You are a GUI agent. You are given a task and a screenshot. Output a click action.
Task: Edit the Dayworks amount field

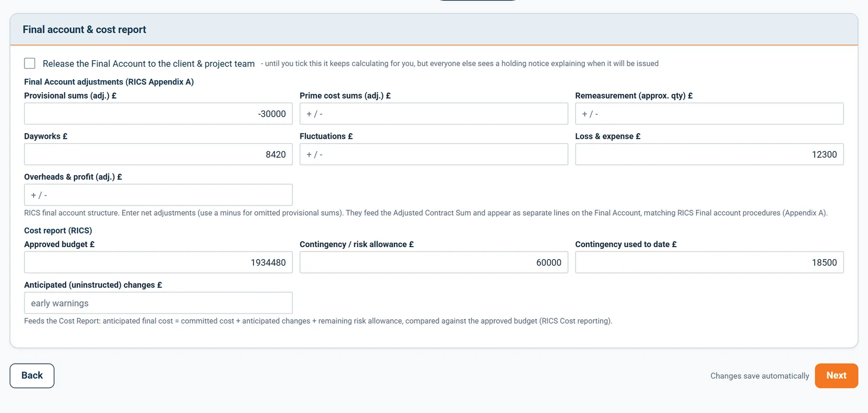[x=158, y=154]
